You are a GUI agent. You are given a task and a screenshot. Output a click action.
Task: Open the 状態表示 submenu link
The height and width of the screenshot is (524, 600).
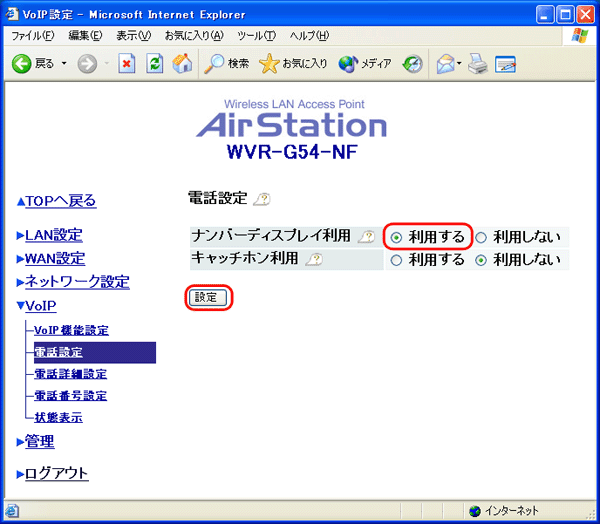(x=58, y=418)
